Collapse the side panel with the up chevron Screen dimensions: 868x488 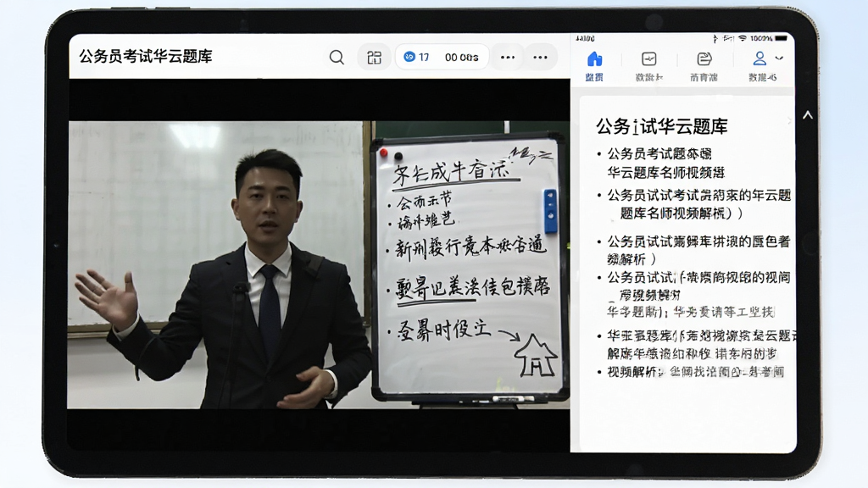[x=808, y=115]
